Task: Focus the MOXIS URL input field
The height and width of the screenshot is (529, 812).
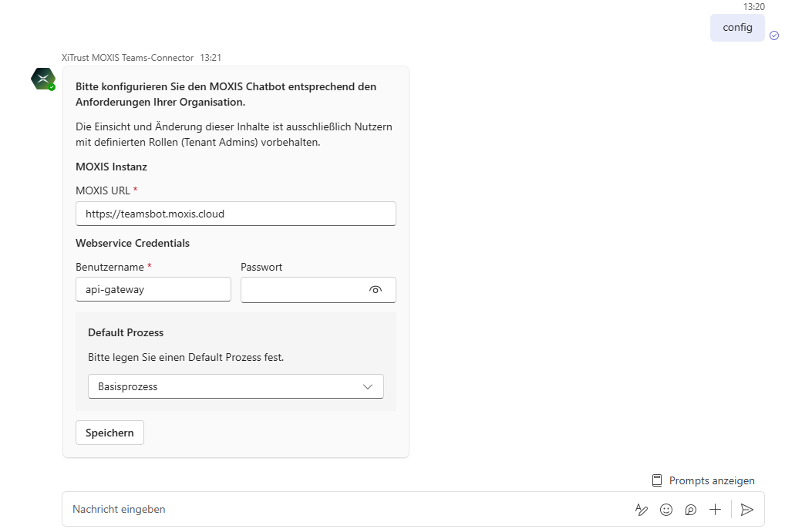Action: click(x=235, y=214)
